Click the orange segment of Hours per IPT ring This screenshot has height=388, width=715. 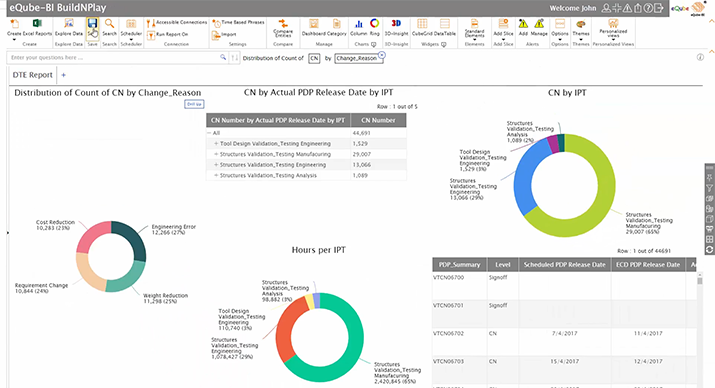pyautogui.click(x=285, y=329)
